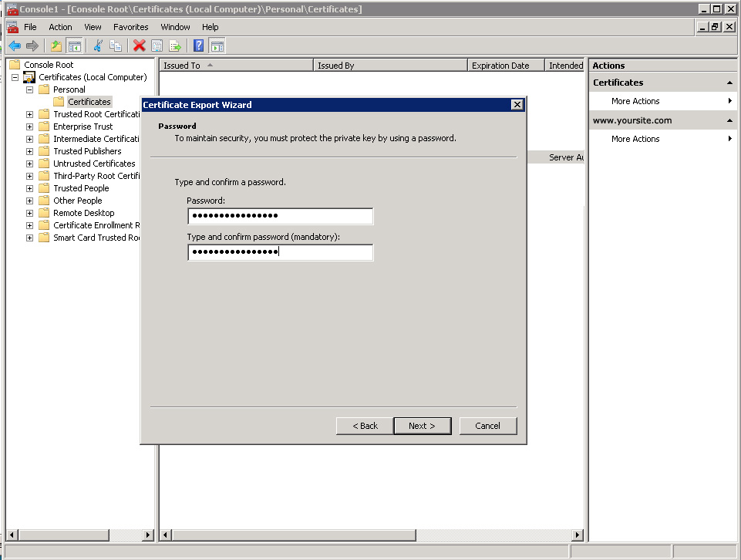
Task: Click the Personal folder icon
Action: [x=44, y=89]
